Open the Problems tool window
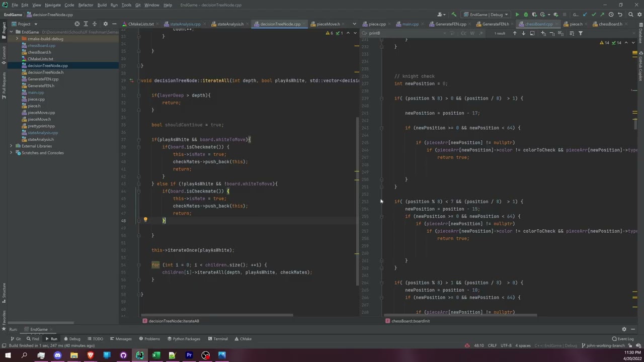The image size is (644, 362). click(x=149, y=339)
